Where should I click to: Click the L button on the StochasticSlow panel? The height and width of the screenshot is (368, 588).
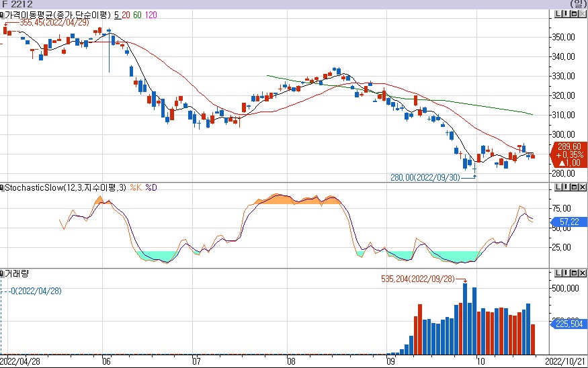558,187
